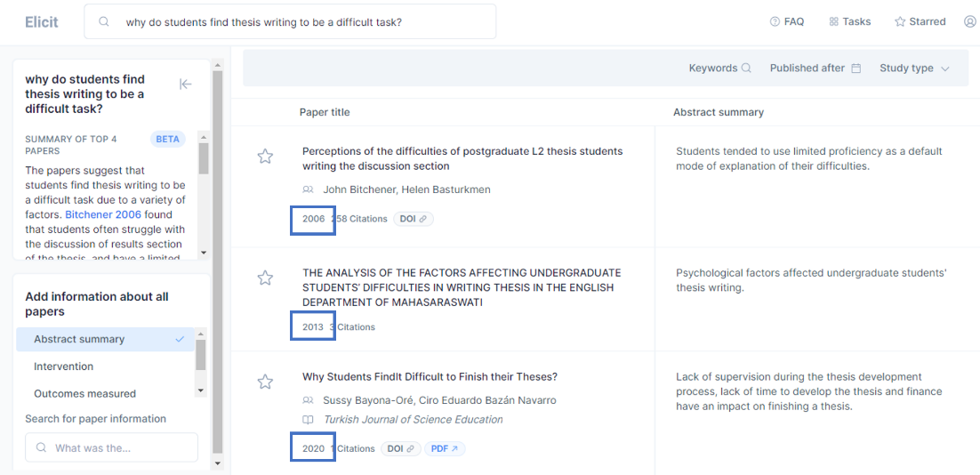Open the PDF of the 2020 paper

pyautogui.click(x=445, y=449)
